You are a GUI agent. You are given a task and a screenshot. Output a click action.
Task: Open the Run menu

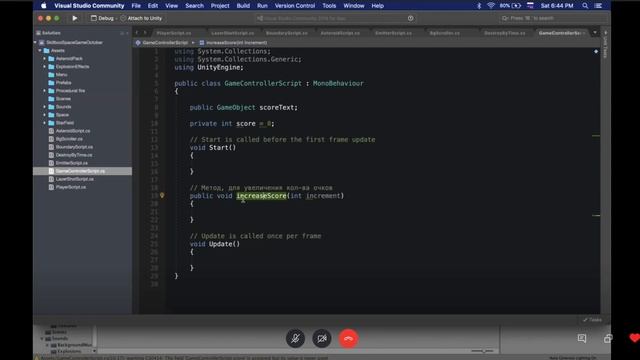[x=262, y=6]
